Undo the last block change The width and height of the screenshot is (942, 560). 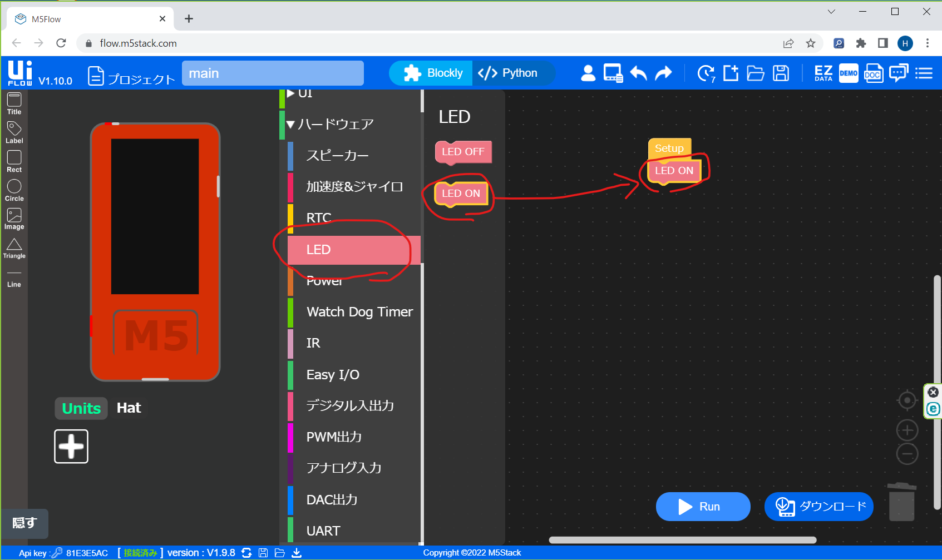[639, 73]
